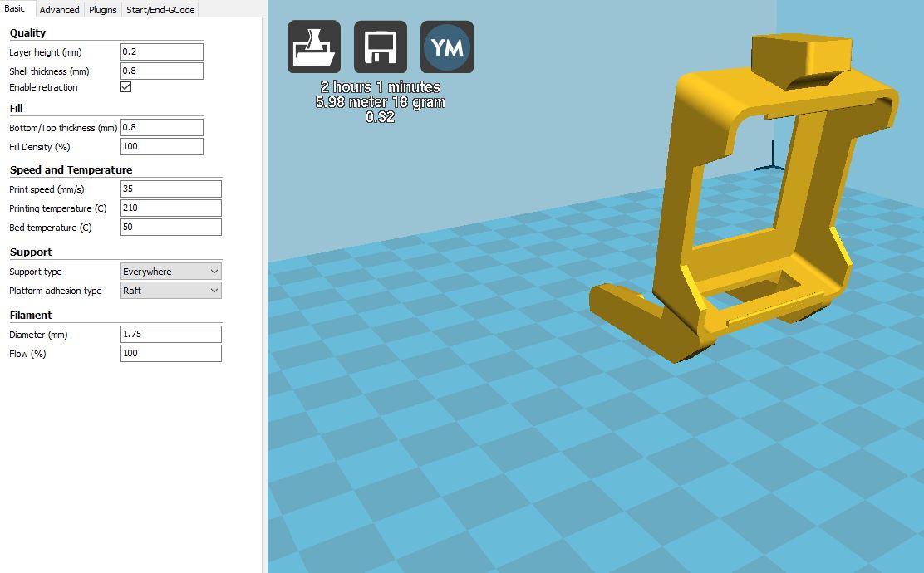Click the Printing temperature input field

click(171, 208)
